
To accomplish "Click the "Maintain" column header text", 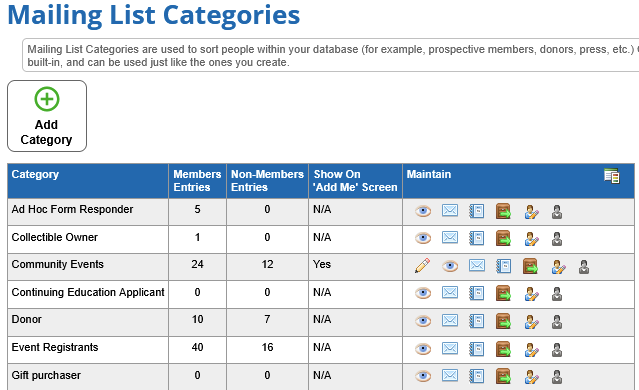I will [429, 174].
